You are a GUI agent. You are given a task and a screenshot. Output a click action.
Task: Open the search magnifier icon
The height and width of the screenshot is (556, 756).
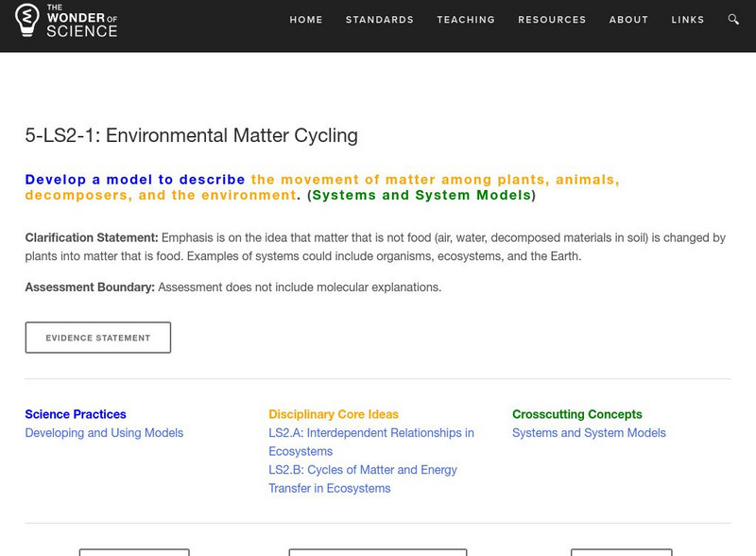pos(731,19)
